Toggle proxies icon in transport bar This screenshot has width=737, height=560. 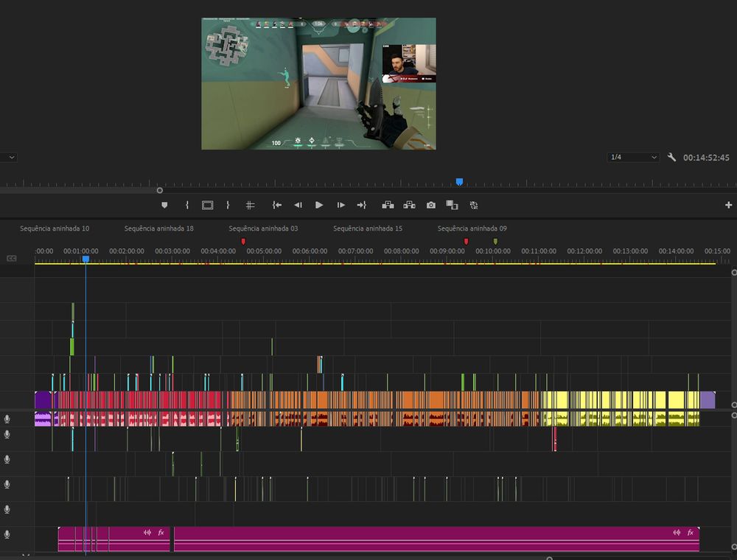coord(474,206)
